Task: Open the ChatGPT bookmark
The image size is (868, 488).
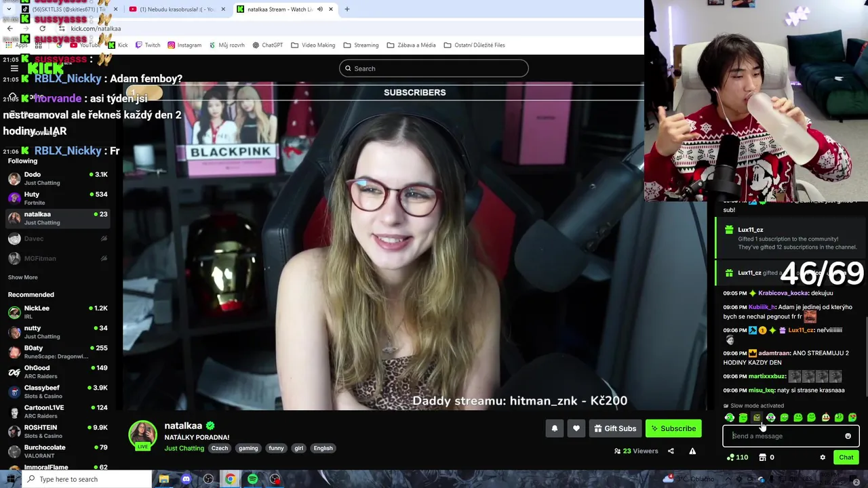Action: click(267, 45)
